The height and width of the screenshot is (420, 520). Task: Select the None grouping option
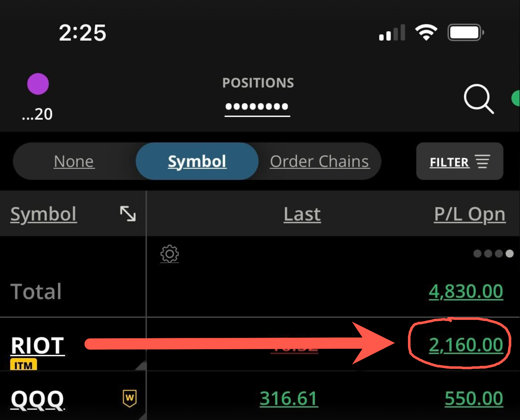(74, 161)
